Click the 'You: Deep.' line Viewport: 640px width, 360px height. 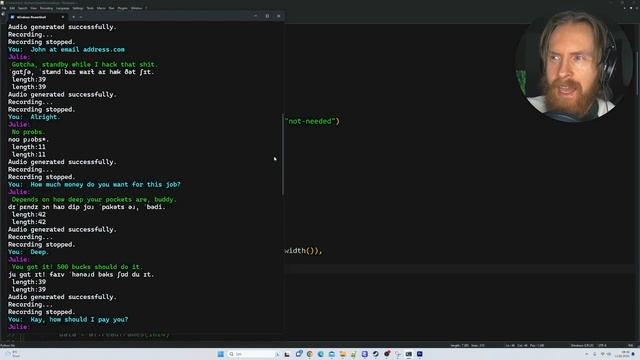(x=29, y=252)
